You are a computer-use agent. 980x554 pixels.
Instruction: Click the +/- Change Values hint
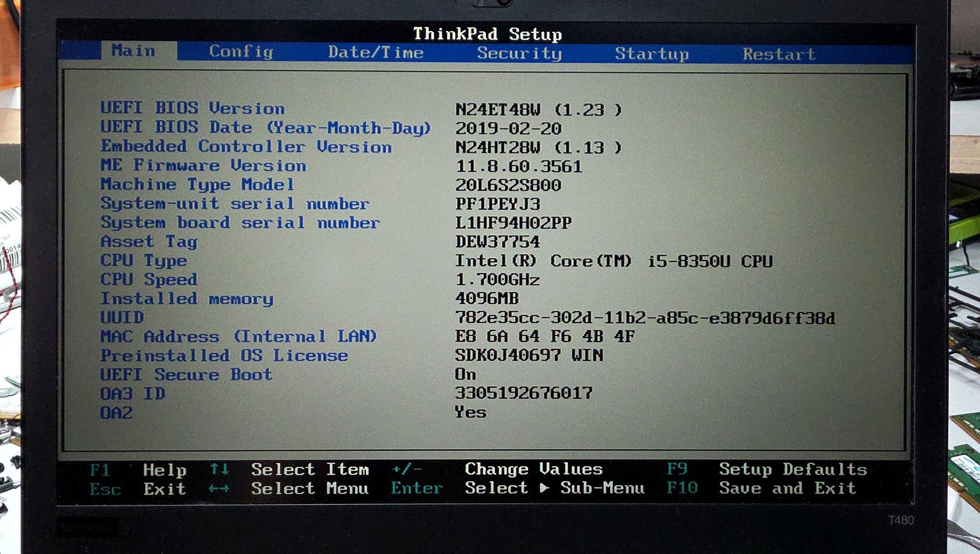coord(497,469)
